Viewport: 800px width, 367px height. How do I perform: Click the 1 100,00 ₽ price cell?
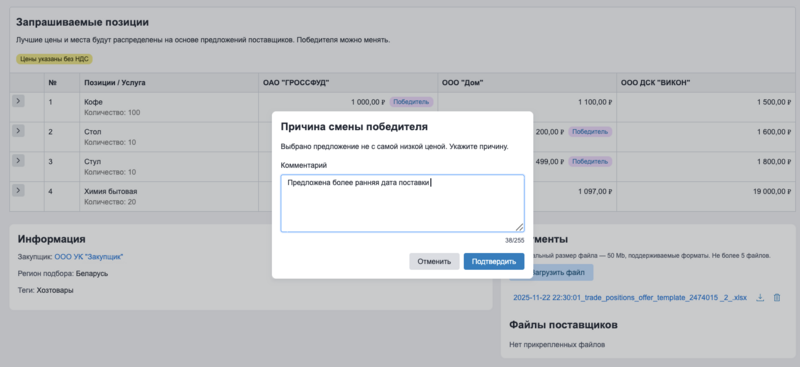(595, 102)
